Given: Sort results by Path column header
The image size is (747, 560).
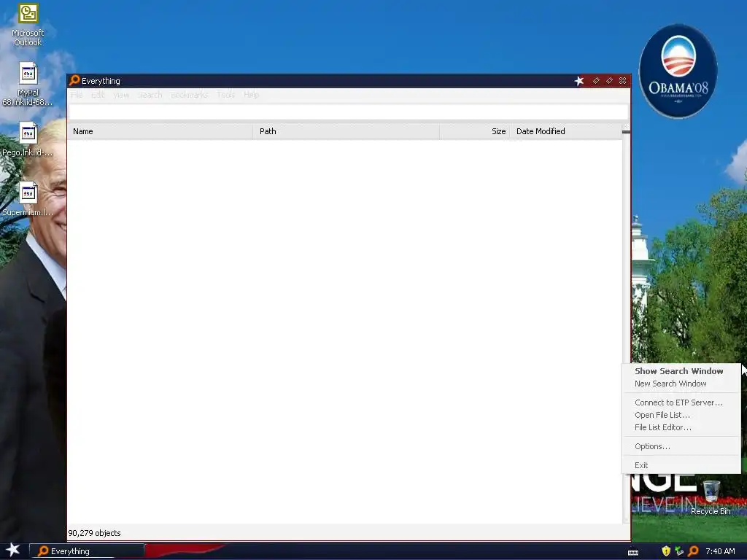Looking at the screenshot, I should (x=347, y=131).
